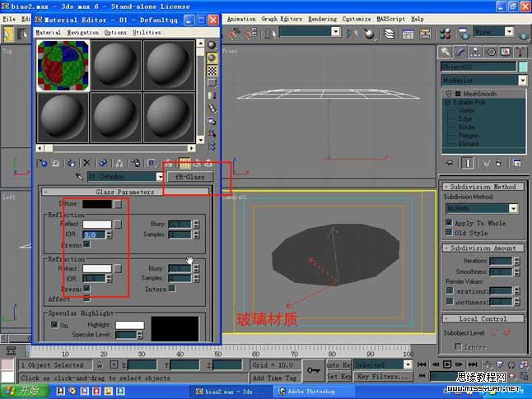Open Material menu in Material Editor
The image size is (532, 399).
49,33
